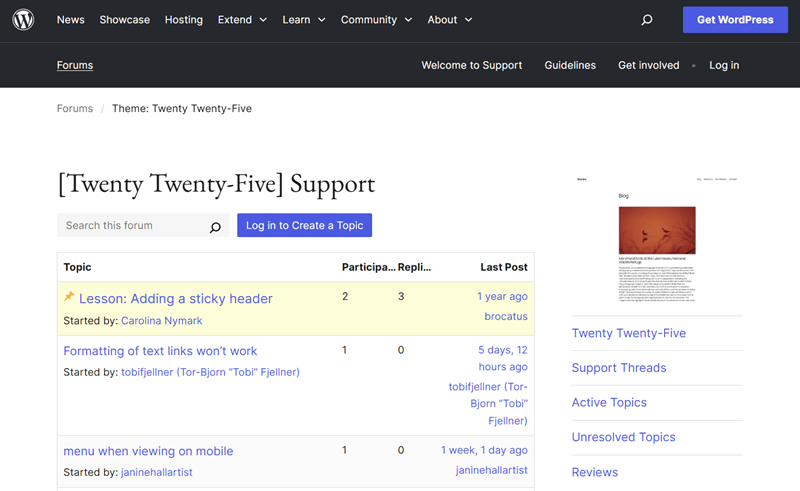Open Reviews sidebar link
Screen dimensions: 800x491
click(x=595, y=472)
